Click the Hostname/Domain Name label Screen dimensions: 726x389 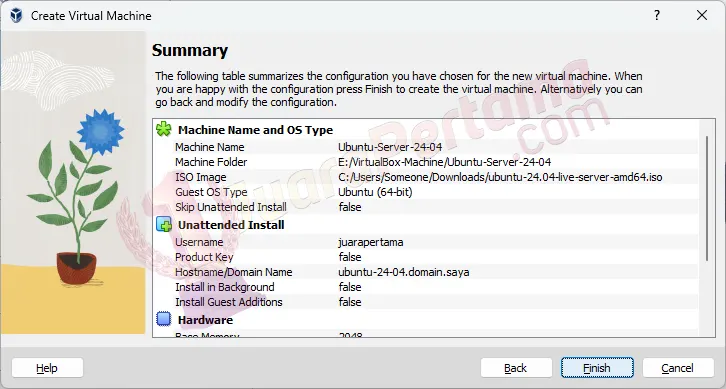(234, 272)
